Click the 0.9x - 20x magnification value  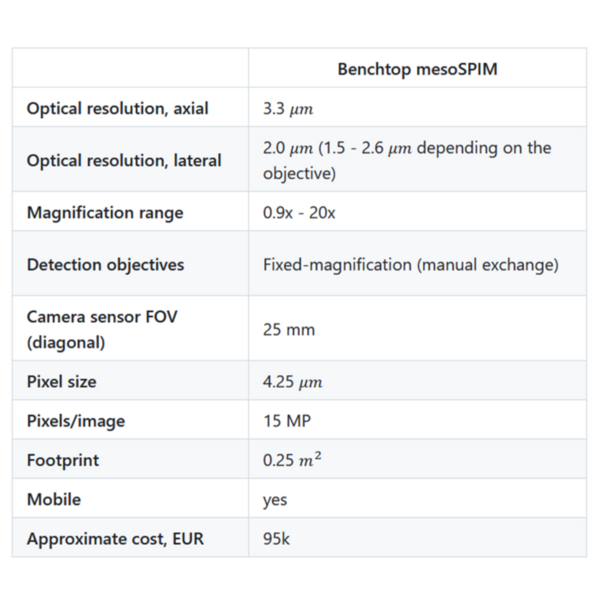(x=299, y=212)
